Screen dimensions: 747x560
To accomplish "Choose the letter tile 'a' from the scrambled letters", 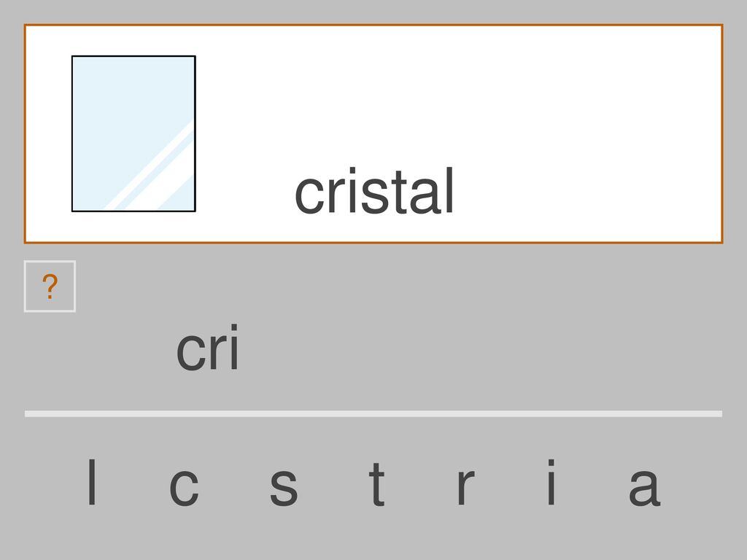I will (644, 486).
